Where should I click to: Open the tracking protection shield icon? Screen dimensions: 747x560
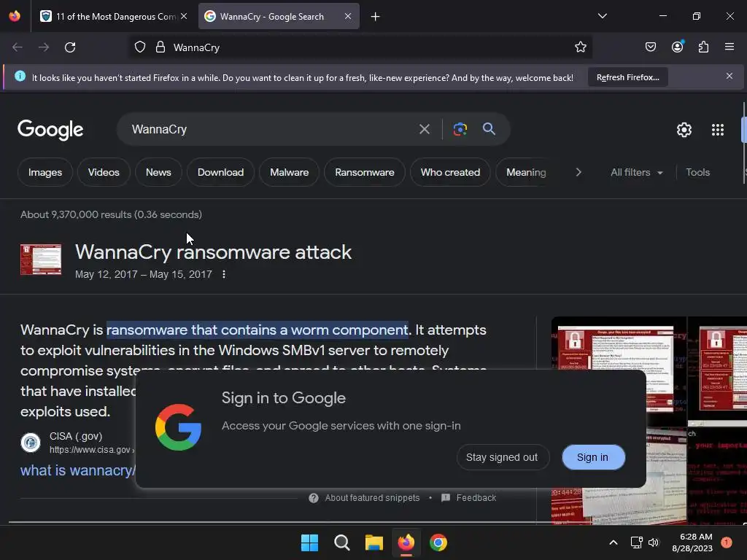click(x=139, y=47)
